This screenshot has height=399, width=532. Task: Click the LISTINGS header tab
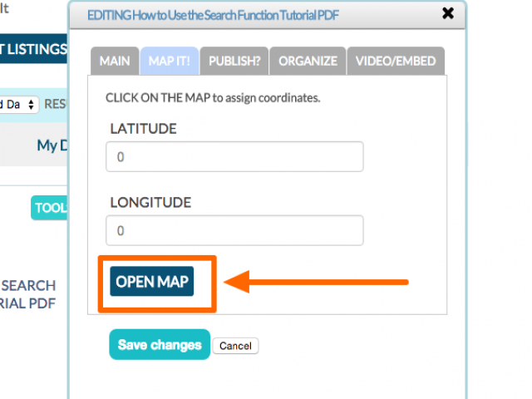point(33,49)
